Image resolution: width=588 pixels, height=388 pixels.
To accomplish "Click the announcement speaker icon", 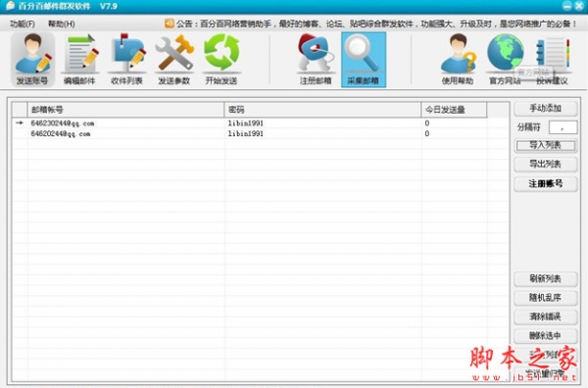I will click(x=170, y=24).
